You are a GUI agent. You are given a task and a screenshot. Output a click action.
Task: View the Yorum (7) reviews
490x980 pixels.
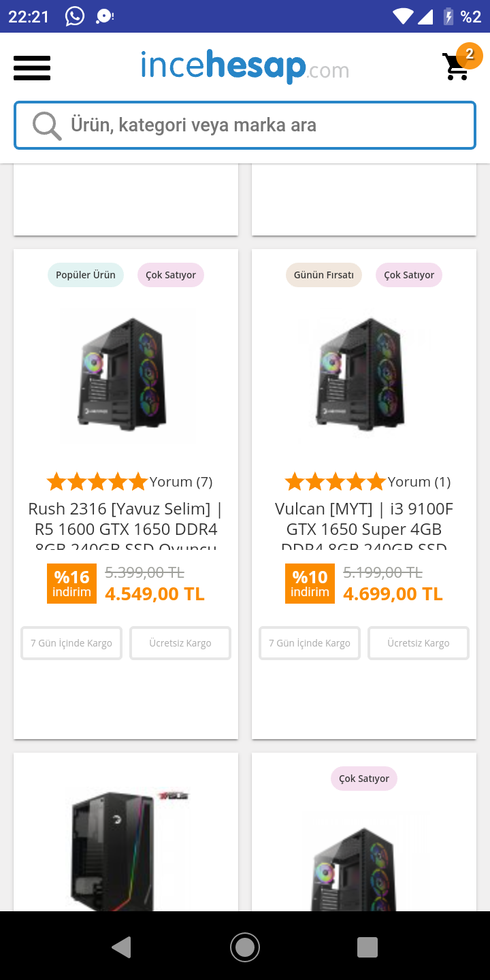click(x=181, y=482)
